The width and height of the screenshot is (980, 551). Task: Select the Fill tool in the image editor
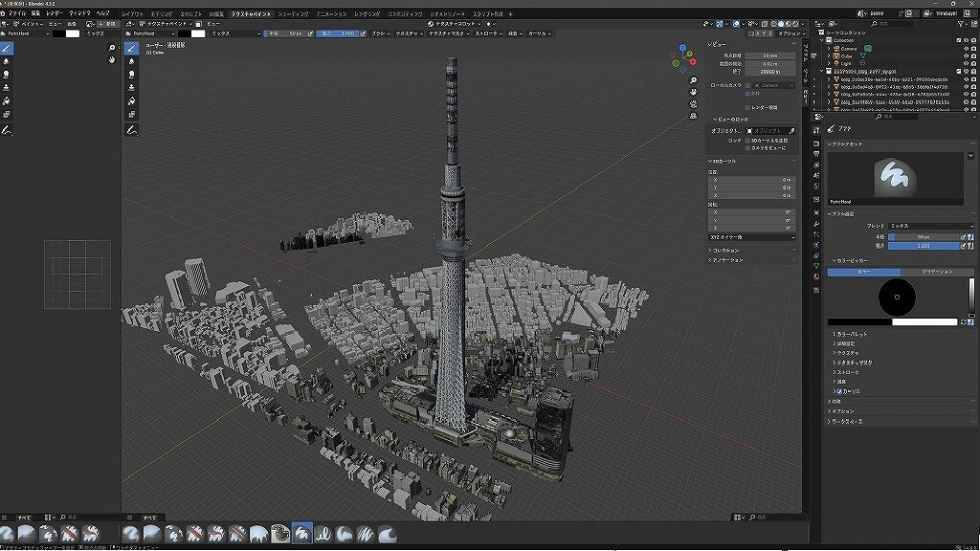pos(7,100)
